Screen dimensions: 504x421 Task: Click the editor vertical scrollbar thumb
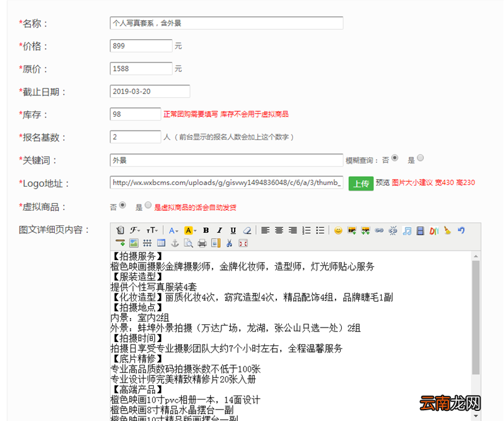(476, 317)
